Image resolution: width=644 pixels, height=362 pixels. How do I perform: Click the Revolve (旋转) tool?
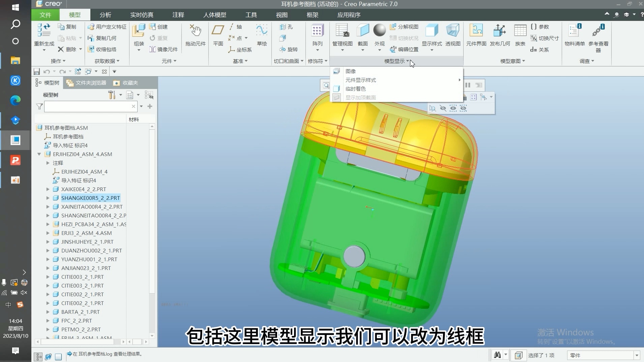coord(289,49)
